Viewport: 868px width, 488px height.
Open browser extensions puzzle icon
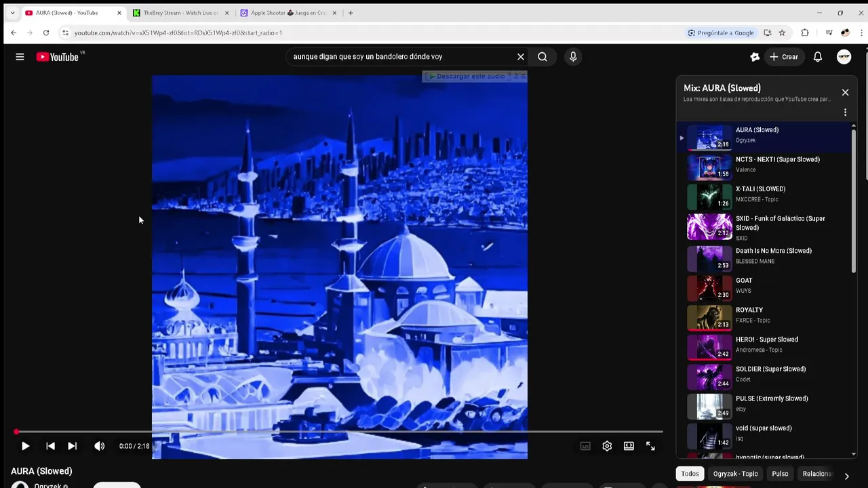(805, 33)
